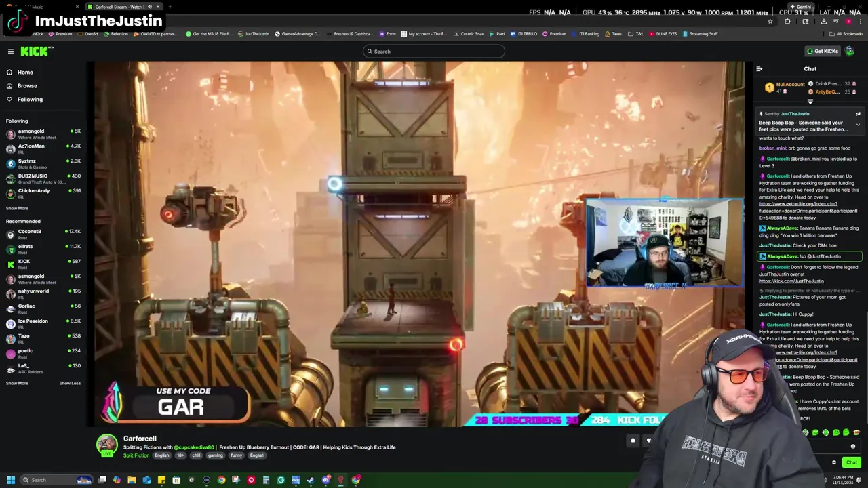Screen dimensions: 868x488
Task: Open Cosmic Snax bookmark
Action: pyautogui.click(x=469, y=34)
